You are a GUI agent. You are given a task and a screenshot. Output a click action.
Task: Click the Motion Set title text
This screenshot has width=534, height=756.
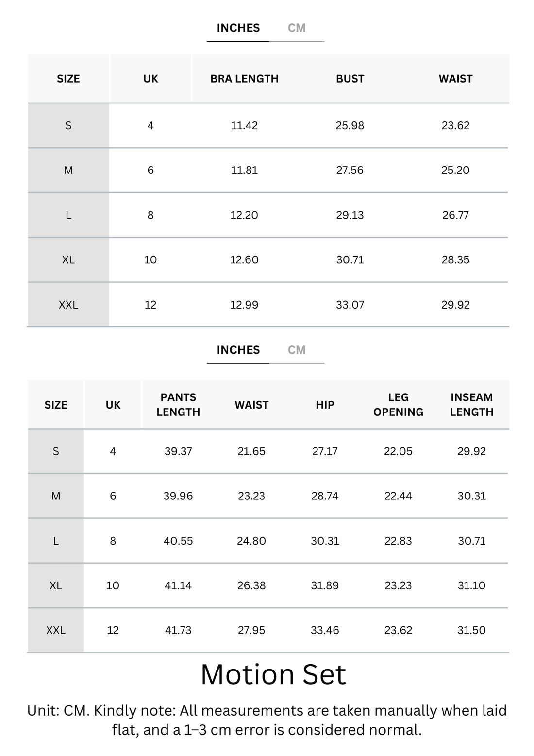273,674
